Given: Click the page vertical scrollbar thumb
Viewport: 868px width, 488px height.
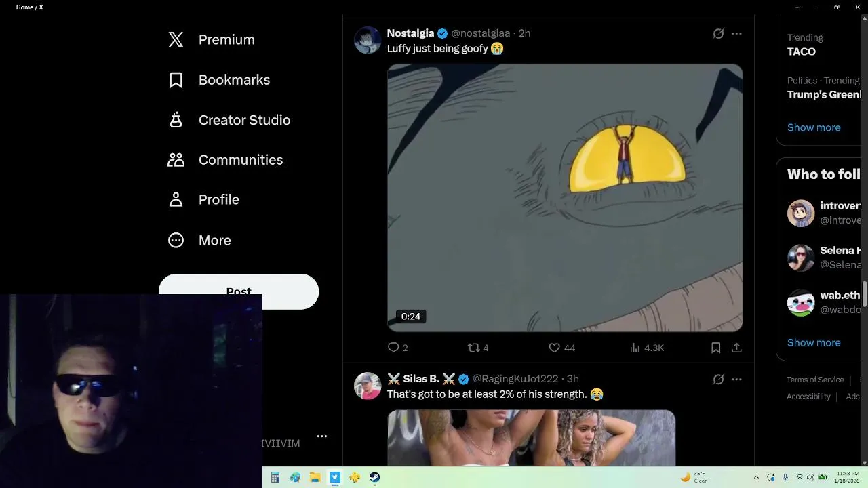Looking at the screenshot, I should pyautogui.click(x=865, y=295).
